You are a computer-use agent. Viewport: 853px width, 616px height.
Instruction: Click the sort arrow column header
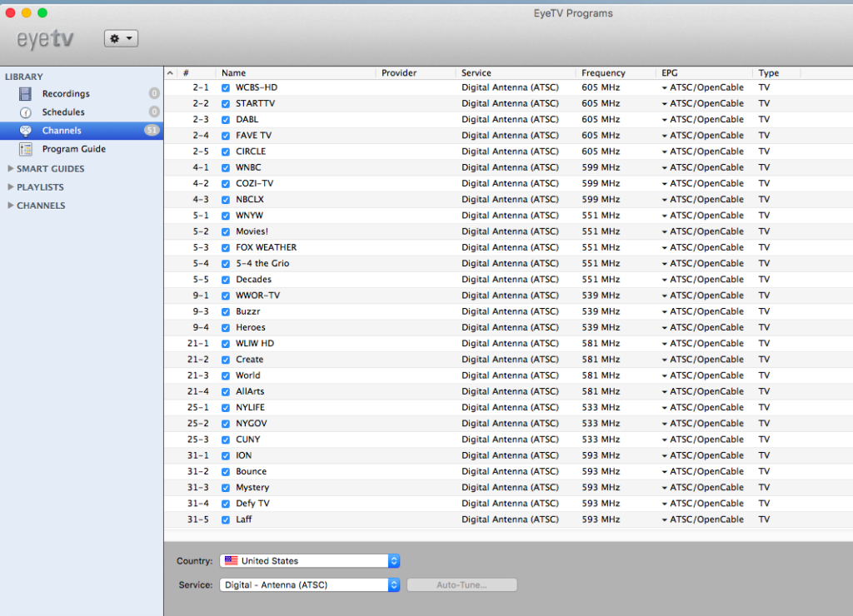point(171,73)
